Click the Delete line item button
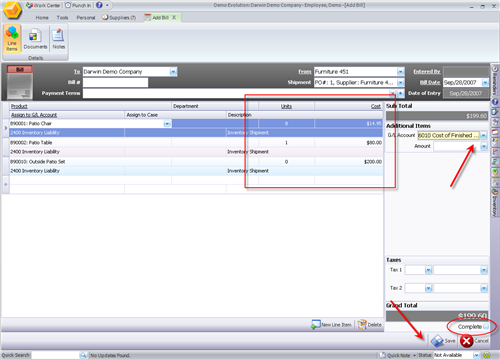This screenshot has height=360, width=500. pyautogui.click(x=369, y=325)
